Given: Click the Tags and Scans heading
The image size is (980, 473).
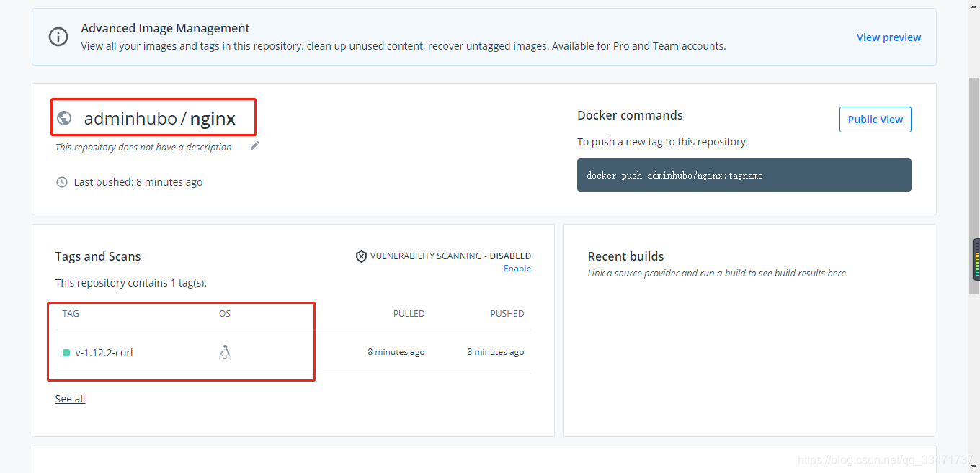Looking at the screenshot, I should (x=98, y=256).
